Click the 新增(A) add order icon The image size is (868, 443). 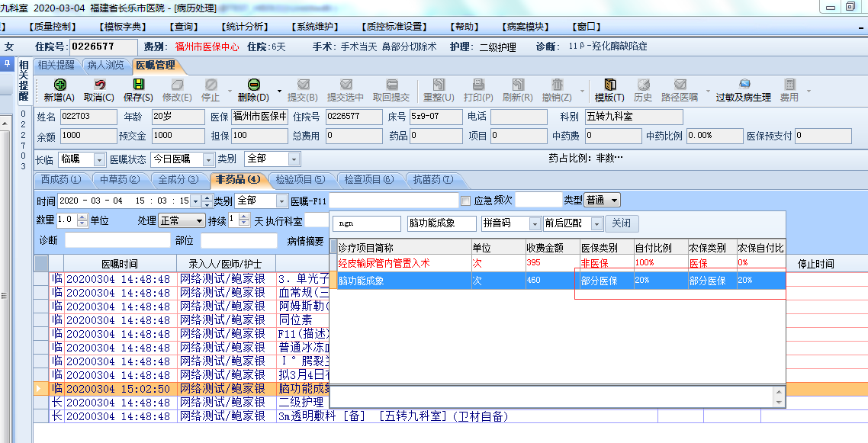(x=59, y=85)
